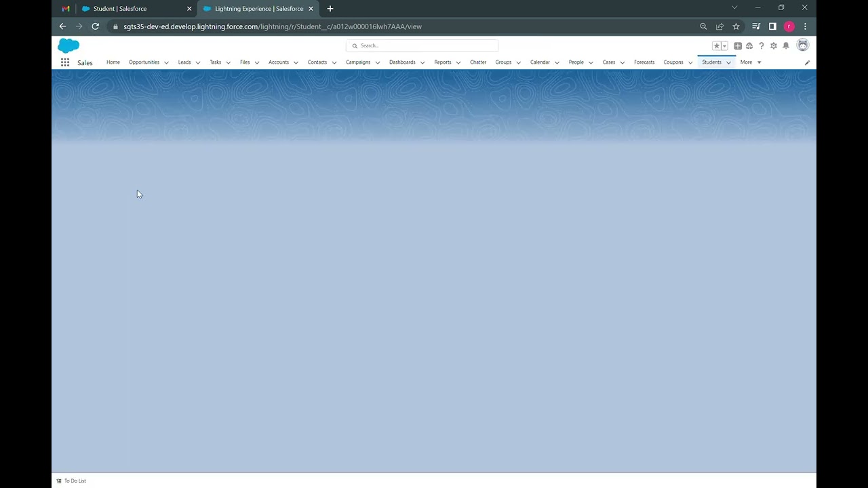Add this page to Salesforce favorites
The image size is (868, 488).
pos(716,46)
